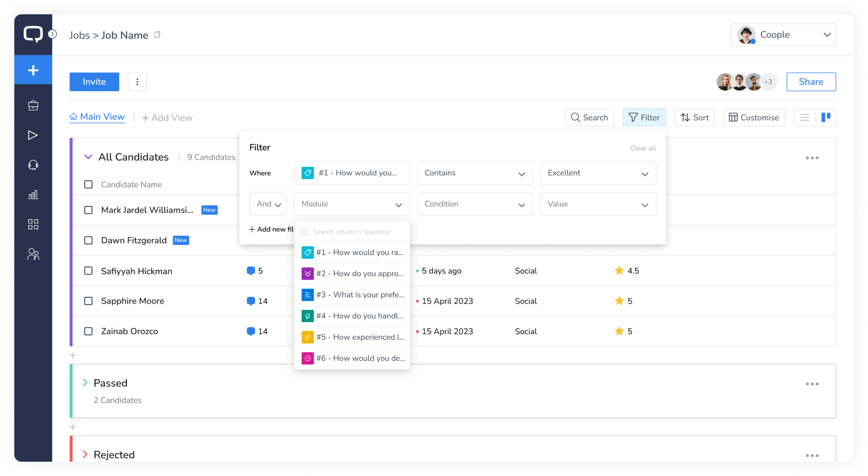Choose '#3 - What is your prefe...' option
Image resolution: width=868 pixels, height=476 pixels.
coord(352,295)
